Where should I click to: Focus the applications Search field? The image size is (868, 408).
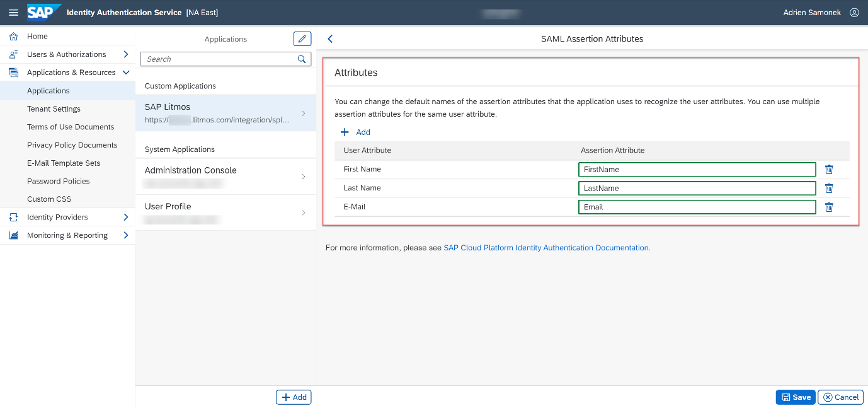pyautogui.click(x=226, y=59)
